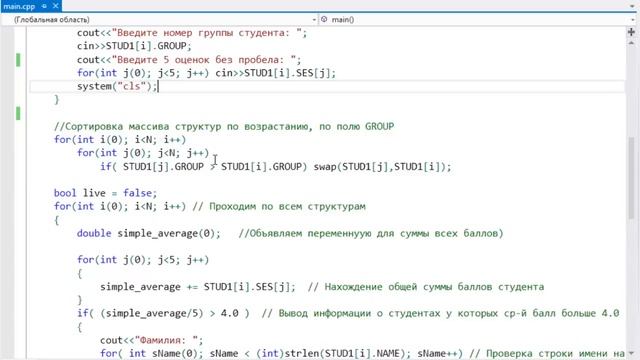Screen dimensions: 640x360
Task: Click the function icon beside main()
Action: pos(324,19)
